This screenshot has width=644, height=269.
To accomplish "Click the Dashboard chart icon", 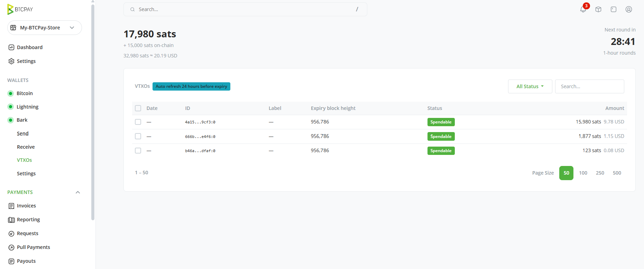I will coord(11,47).
